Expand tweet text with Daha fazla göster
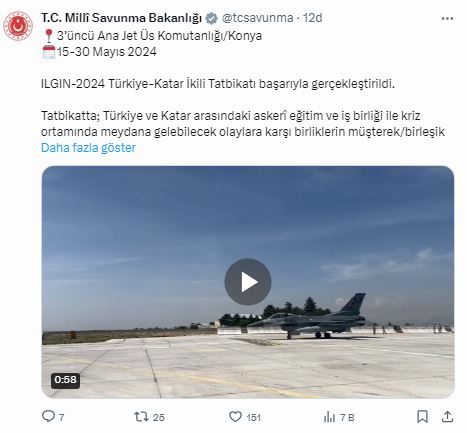 click(88, 148)
